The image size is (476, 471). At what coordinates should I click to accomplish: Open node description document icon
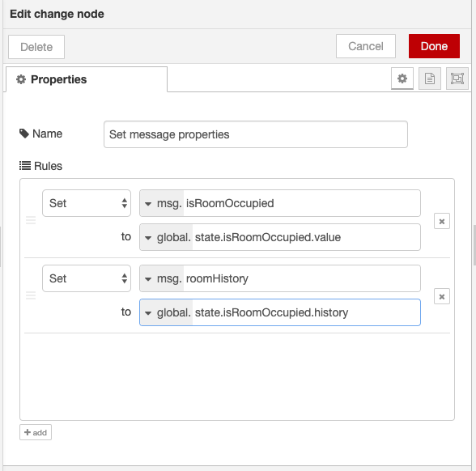click(x=430, y=78)
